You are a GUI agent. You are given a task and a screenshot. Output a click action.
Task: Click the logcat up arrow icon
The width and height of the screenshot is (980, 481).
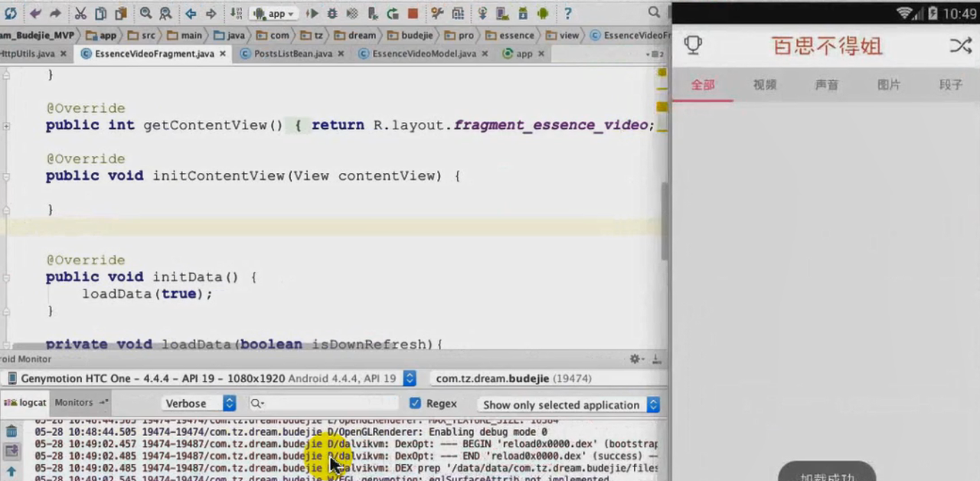(x=11, y=470)
